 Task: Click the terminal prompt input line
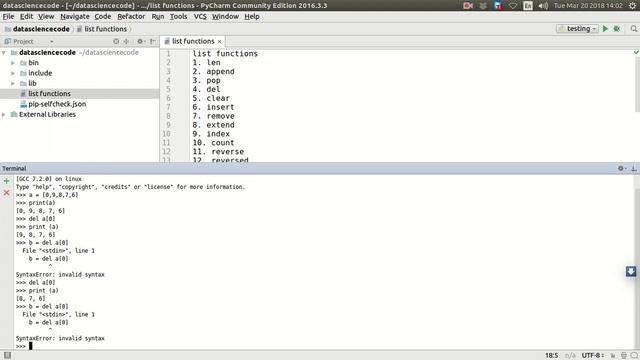324,346
